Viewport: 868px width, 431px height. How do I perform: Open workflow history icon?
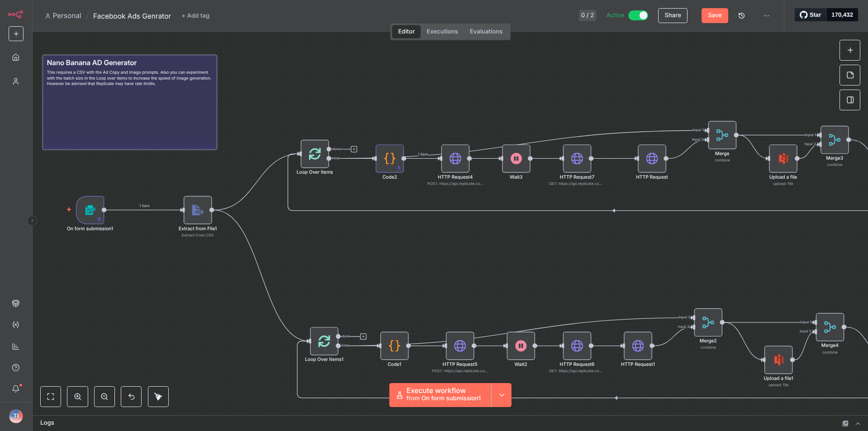741,15
